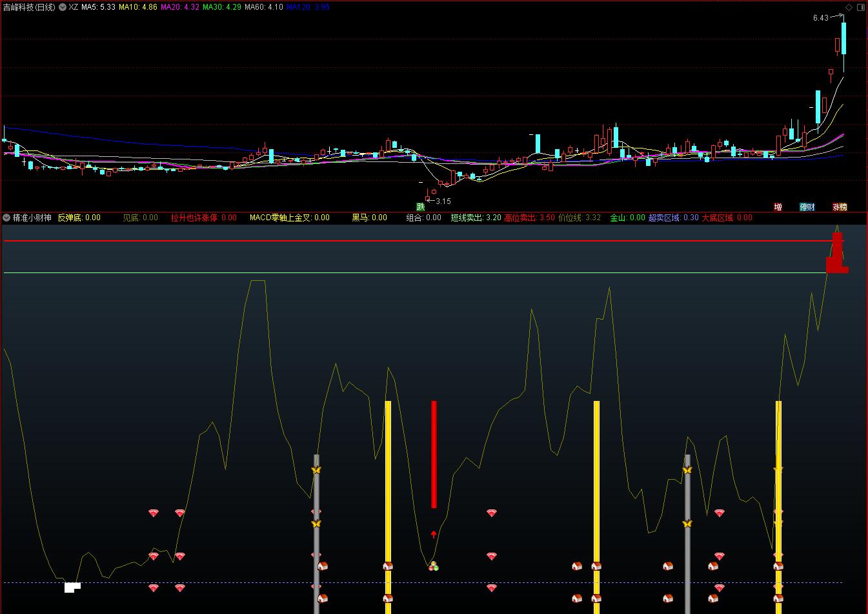Click the 6.43 high price label
This screenshot has width=868, height=614.
point(820,18)
